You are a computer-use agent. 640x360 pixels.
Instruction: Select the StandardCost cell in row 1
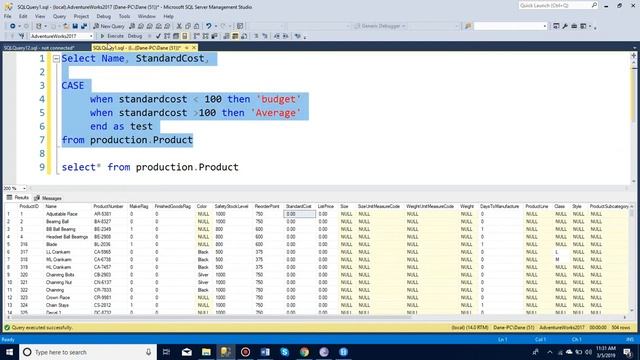point(299,214)
